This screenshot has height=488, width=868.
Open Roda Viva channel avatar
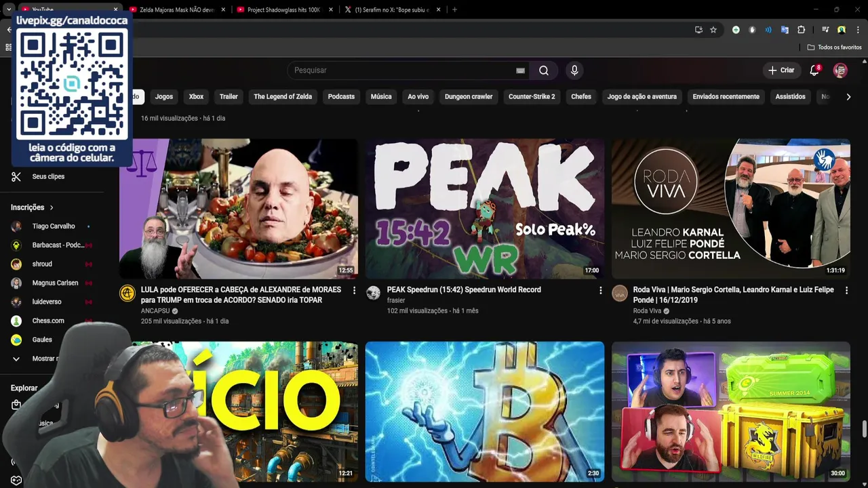620,293
